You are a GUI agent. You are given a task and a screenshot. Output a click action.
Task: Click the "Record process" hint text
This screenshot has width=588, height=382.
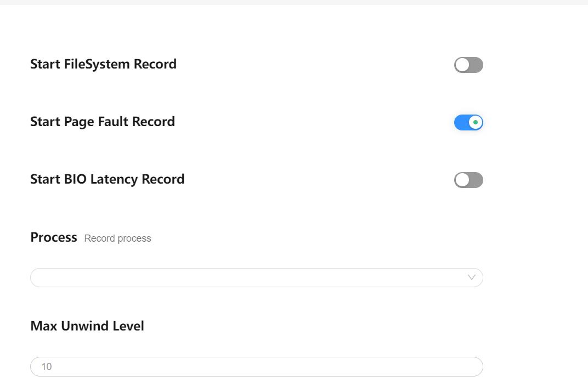(117, 238)
